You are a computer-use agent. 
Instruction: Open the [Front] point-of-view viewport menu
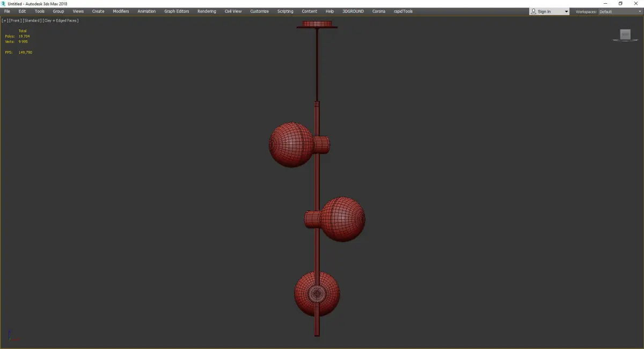pyautogui.click(x=15, y=20)
